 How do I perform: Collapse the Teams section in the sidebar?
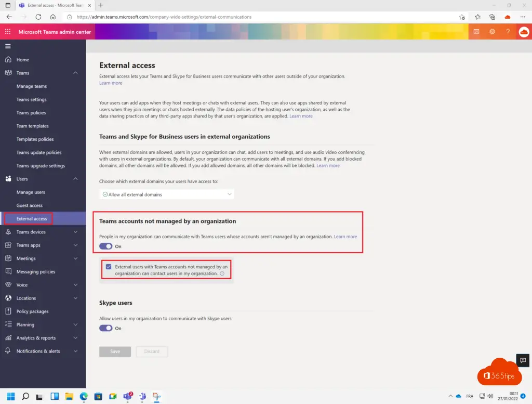click(x=75, y=73)
